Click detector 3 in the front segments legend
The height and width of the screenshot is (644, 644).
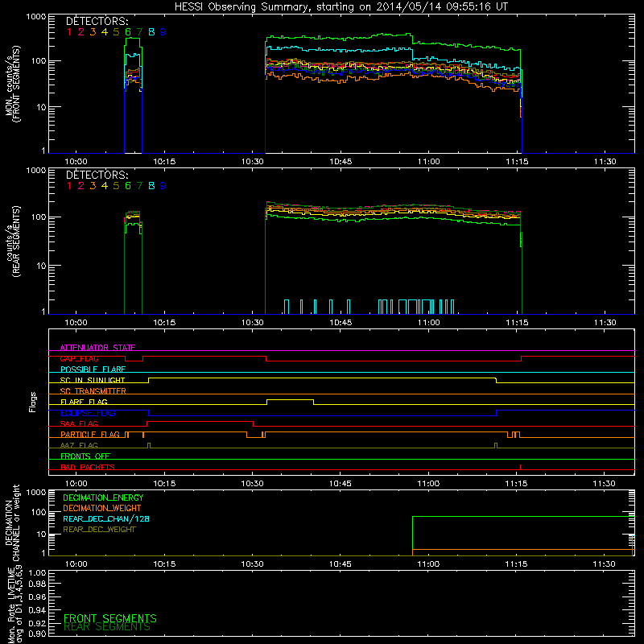[93, 32]
